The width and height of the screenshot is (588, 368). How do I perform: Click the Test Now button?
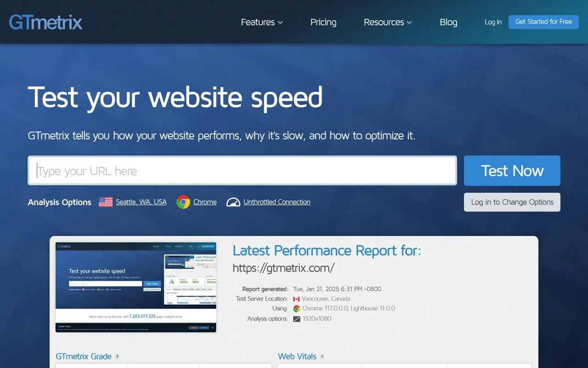coord(512,171)
